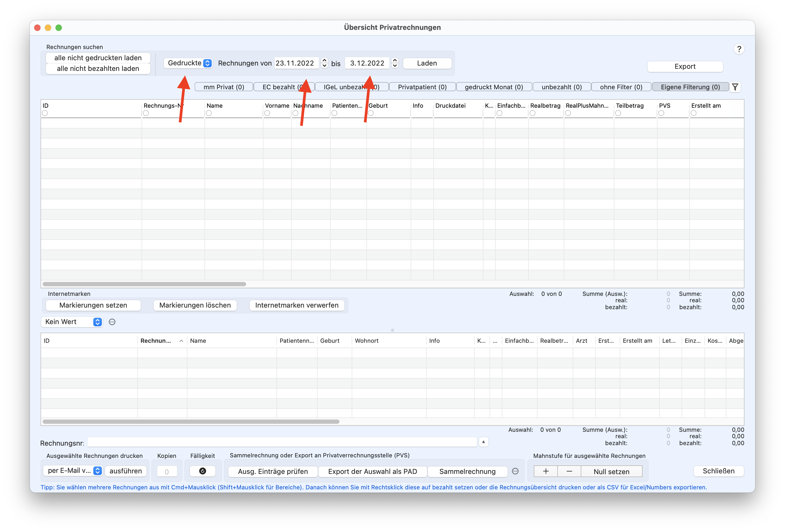
Task: Select the radio button under Teilbetrag column
Action: tap(618, 113)
